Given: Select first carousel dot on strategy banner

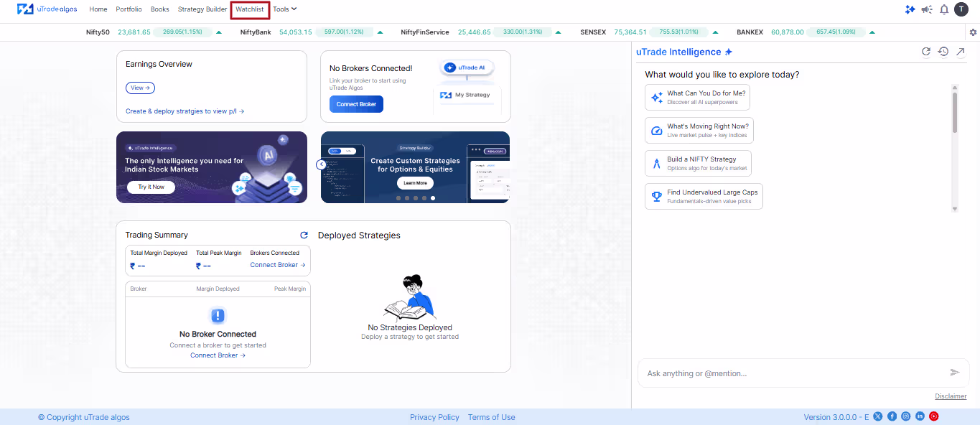Looking at the screenshot, I should 398,197.
